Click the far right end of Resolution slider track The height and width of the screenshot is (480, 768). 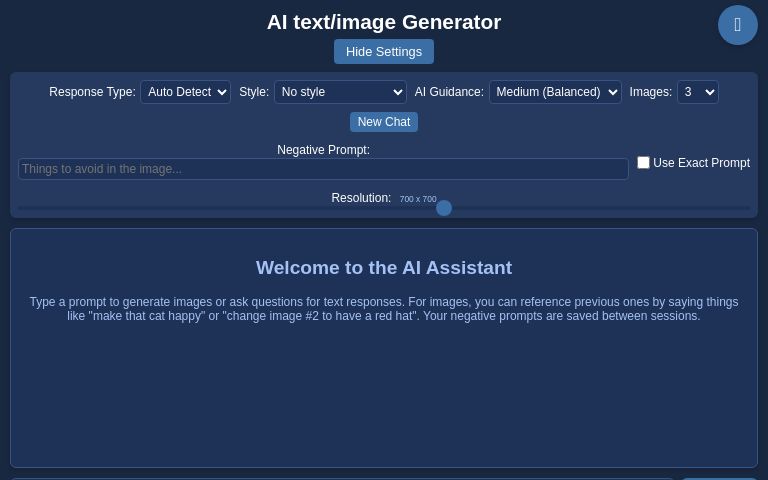(x=748, y=208)
